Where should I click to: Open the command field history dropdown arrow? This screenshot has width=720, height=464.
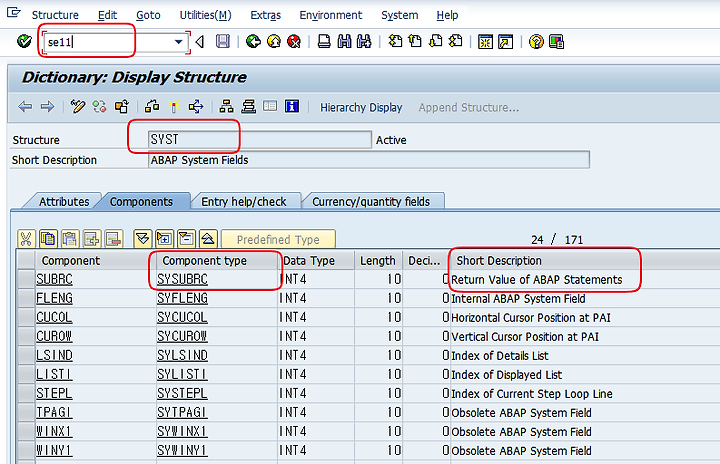click(x=178, y=42)
